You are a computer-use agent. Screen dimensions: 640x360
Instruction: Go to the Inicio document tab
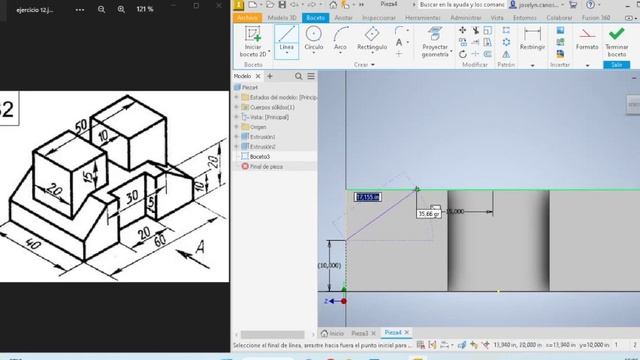click(332, 333)
